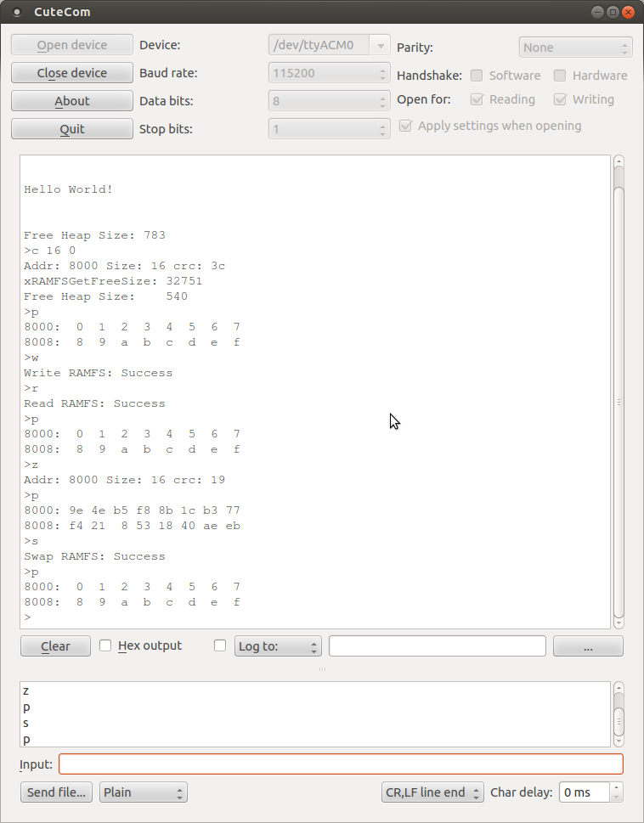Open the CR,LF line end dropdown
The image size is (644, 823).
point(432,792)
